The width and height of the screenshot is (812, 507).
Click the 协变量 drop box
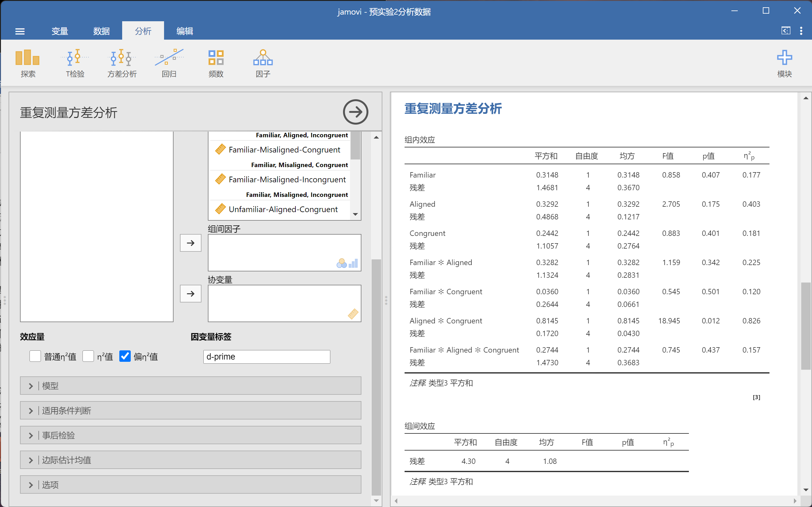click(285, 303)
